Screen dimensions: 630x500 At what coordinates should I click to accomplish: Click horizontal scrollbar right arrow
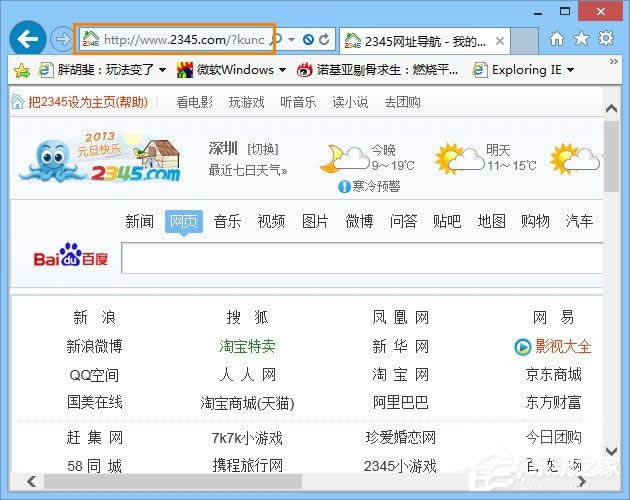(x=581, y=481)
